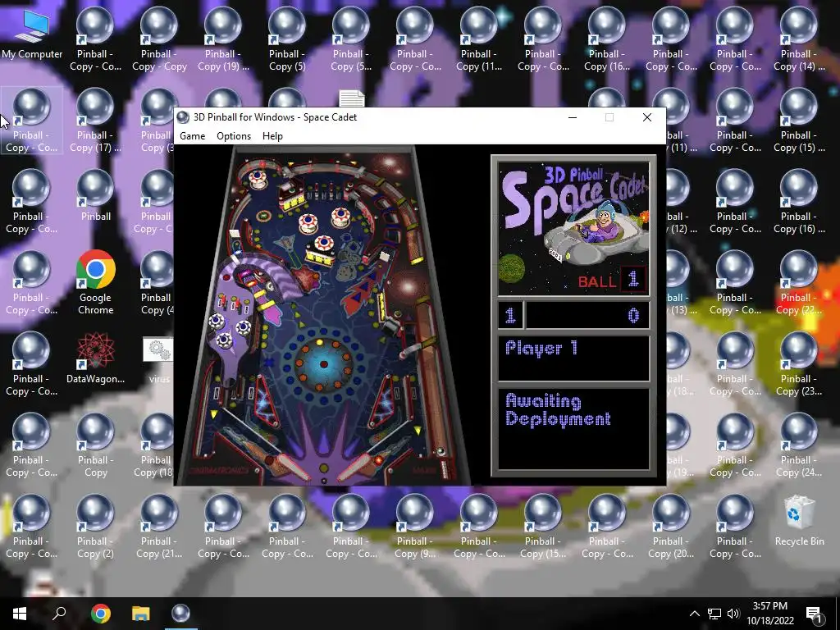Select the Pinball - Copy (24 shortcut
840x630 pixels.
pos(799,445)
